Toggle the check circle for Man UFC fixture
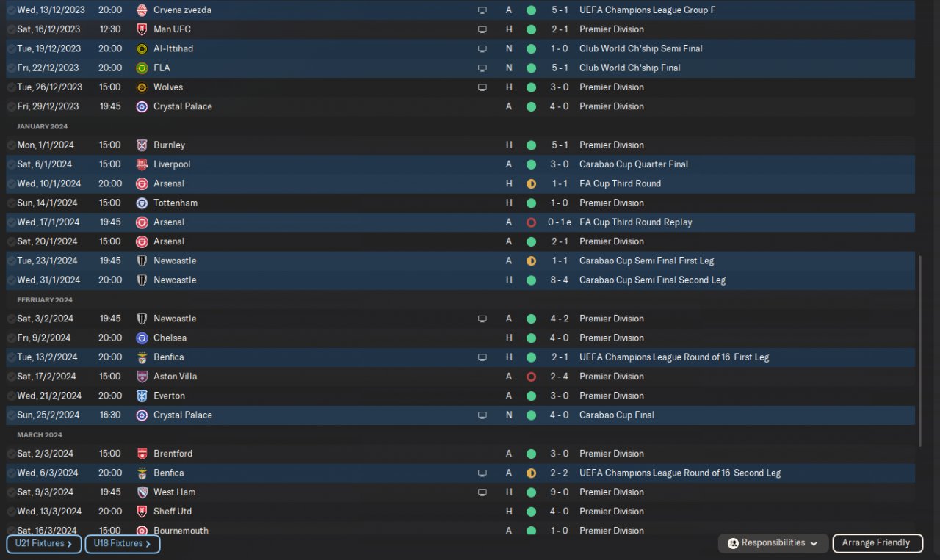This screenshot has width=940, height=560. click(11, 29)
